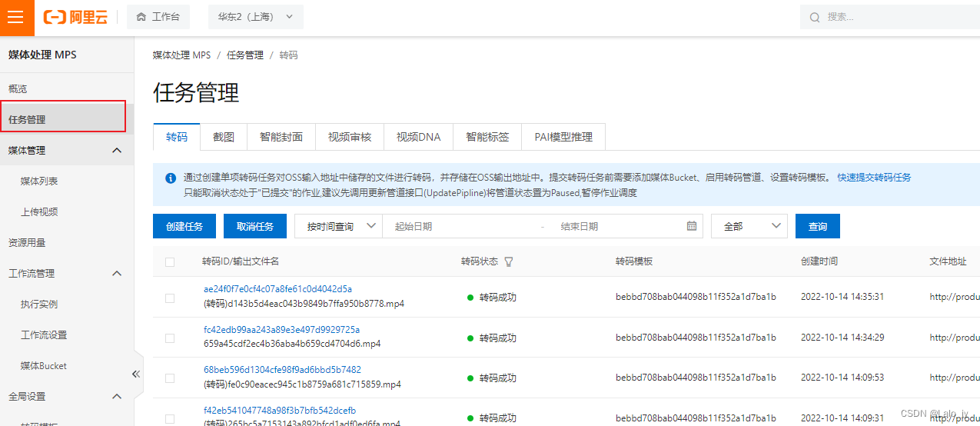Click the 任务管理 breadcrumb link
This screenshot has height=426, width=980.
[245, 55]
